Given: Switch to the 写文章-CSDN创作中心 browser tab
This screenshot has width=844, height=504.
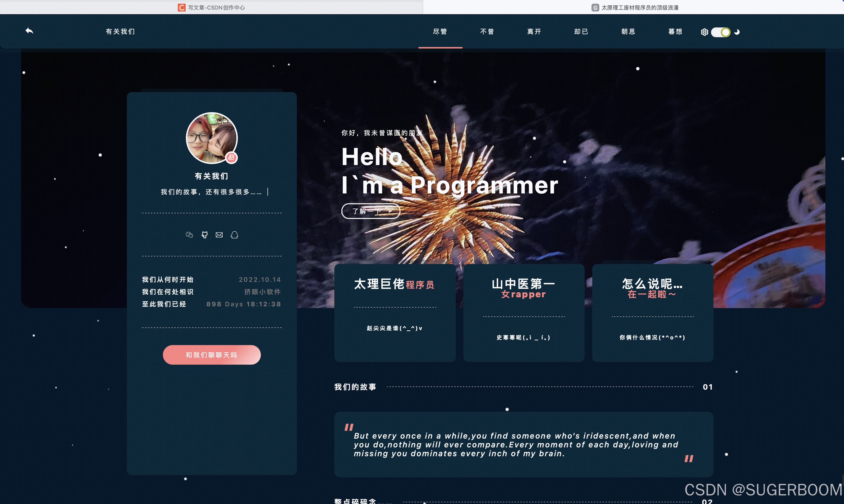Looking at the screenshot, I should coord(211,7).
